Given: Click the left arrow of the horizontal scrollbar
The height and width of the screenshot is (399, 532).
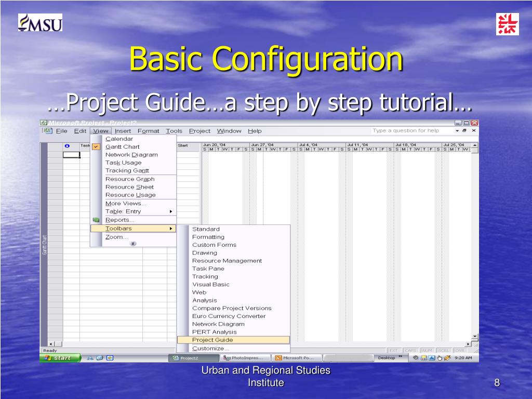Looking at the screenshot, I should click(x=51, y=344).
